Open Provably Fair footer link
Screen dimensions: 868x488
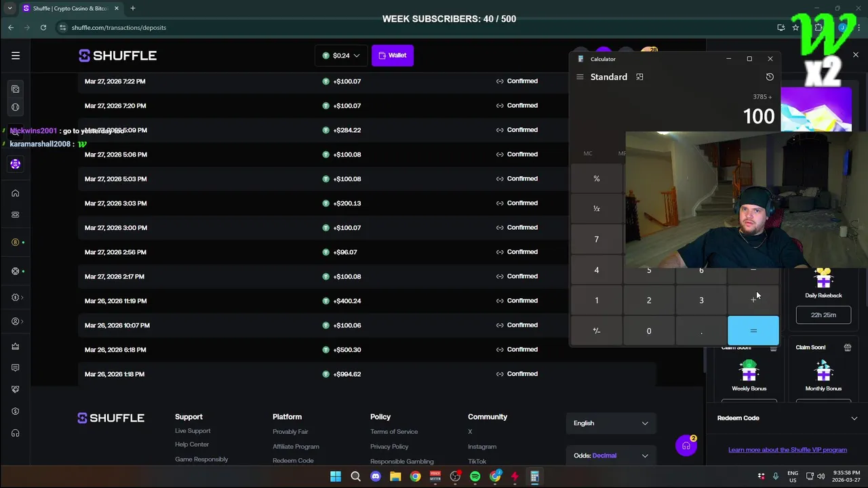290,432
